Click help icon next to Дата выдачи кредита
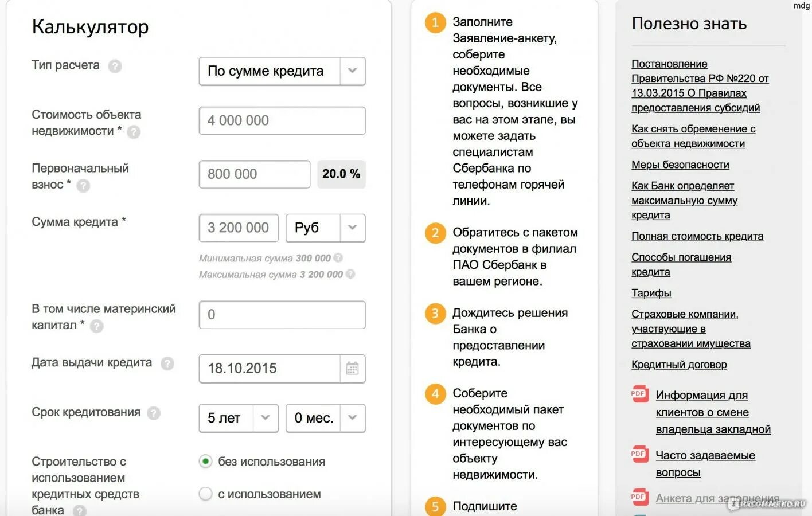The height and width of the screenshot is (516, 812). point(167,363)
